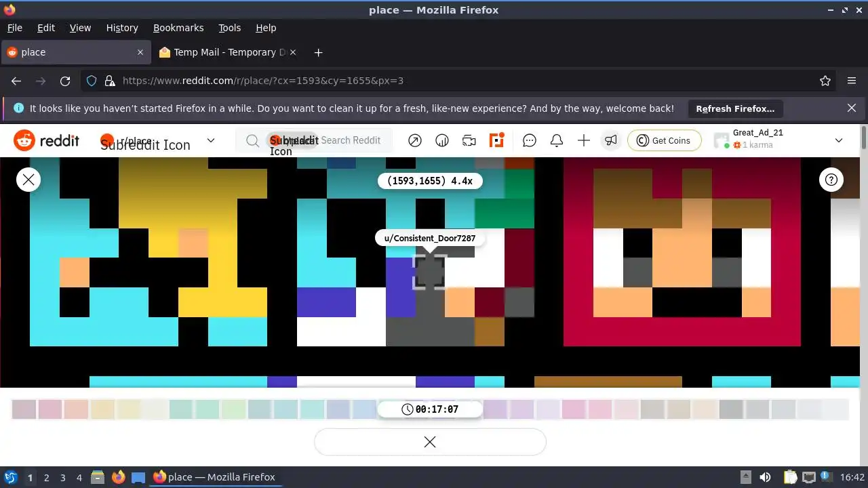Select the first burgundy color swatch
Screen dimensions: 868x488
click(x=24, y=409)
